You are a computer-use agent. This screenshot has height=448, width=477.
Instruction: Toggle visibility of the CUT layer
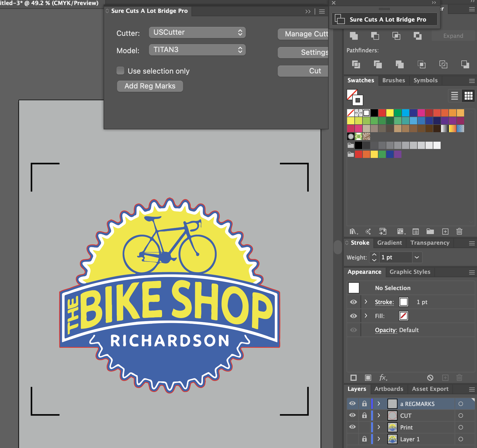[x=352, y=415]
